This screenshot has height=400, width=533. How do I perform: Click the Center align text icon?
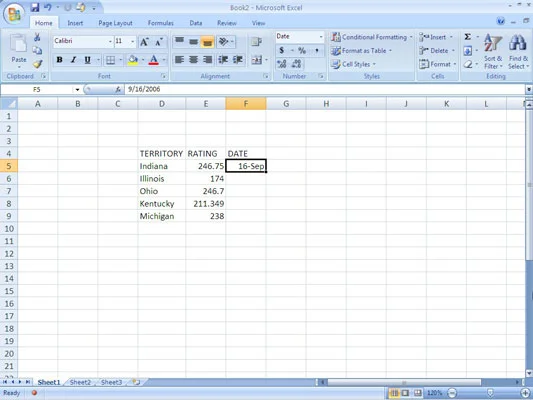tap(193, 60)
